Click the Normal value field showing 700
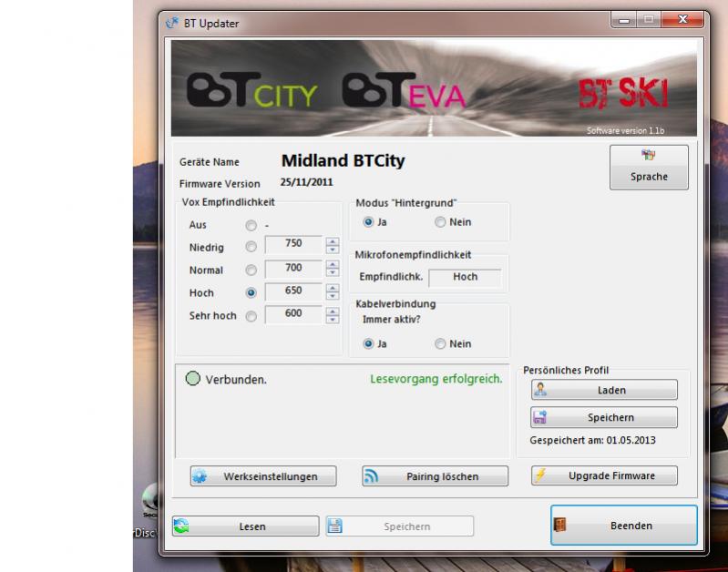728x572 pixels. [293, 269]
